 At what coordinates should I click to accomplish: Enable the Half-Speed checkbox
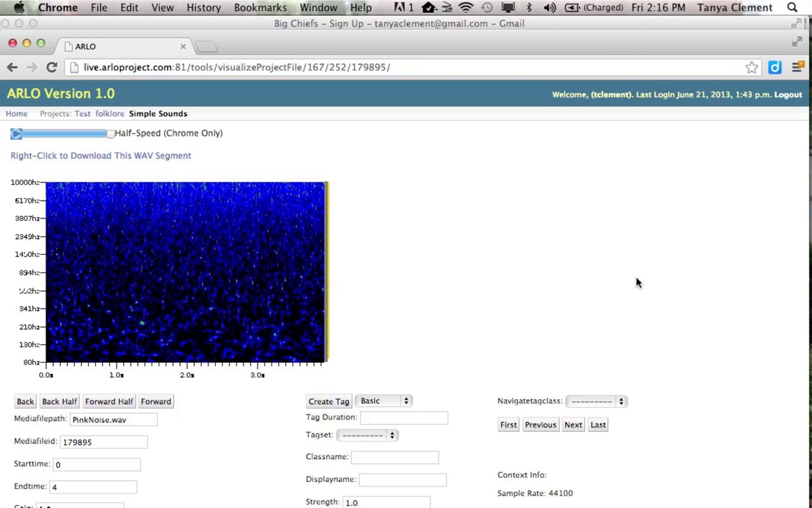click(111, 134)
